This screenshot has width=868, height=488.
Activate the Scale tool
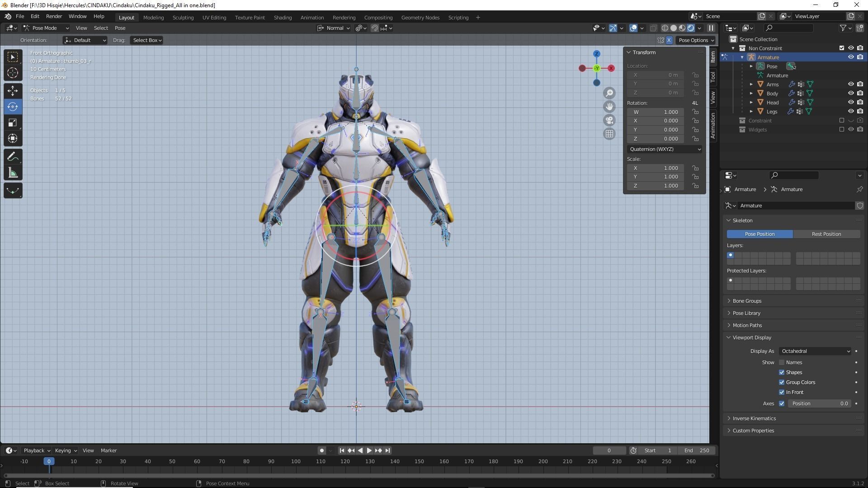click(13, 122)
